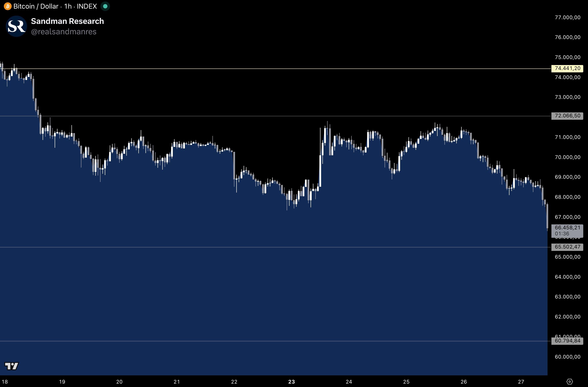This screenshot has height=387, width=588.
Task: Click date 20 on the time axis
Action: [x=119, y=382]
